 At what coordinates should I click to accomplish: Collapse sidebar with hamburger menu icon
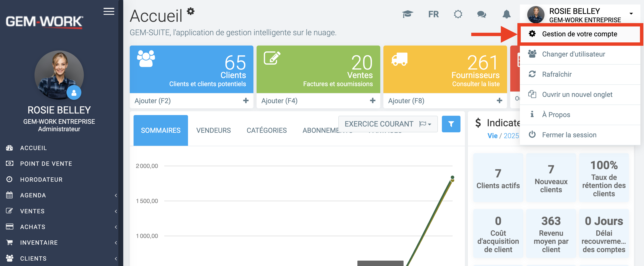click(x=109, y=11)
